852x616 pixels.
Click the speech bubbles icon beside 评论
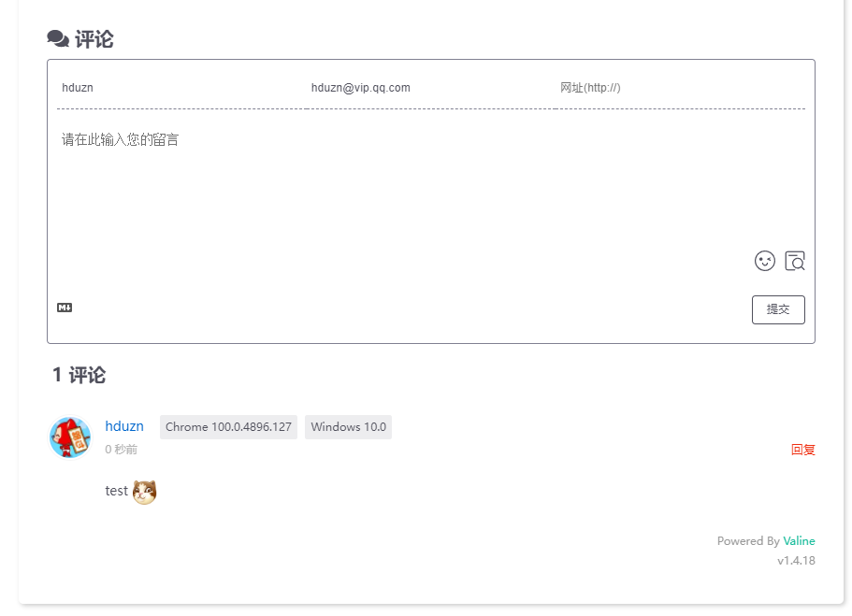[x=58, y=39]
